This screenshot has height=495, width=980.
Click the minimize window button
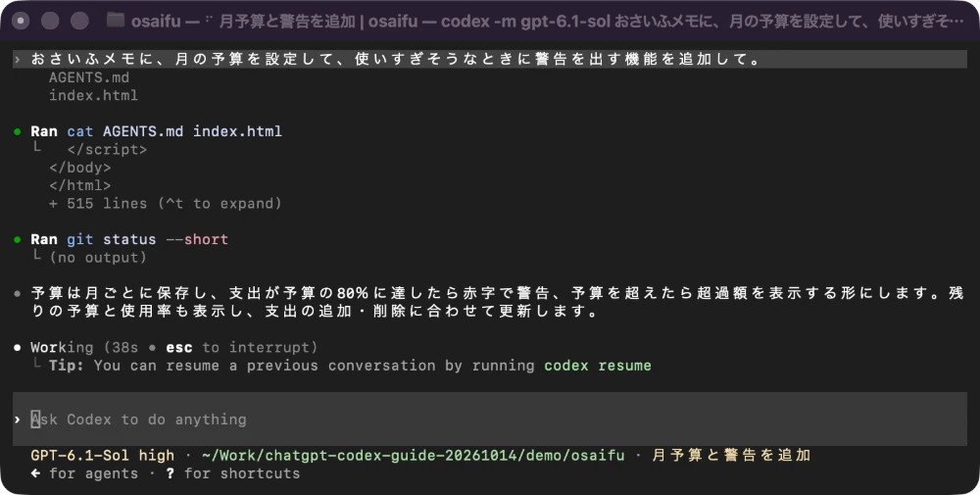click(50, 22)
